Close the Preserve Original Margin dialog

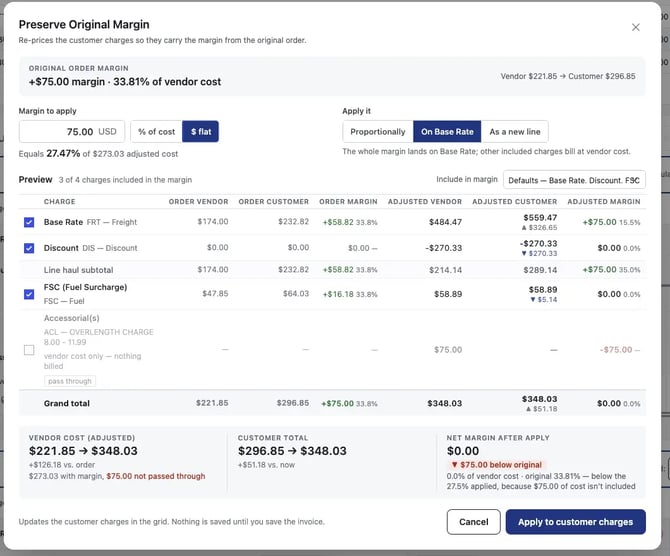click(635, 27)
